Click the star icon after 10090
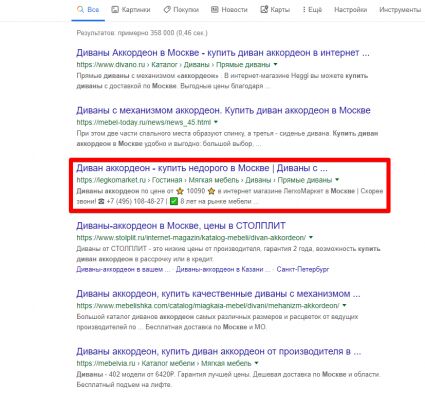The image size is (425, 400). click(211, 191)
